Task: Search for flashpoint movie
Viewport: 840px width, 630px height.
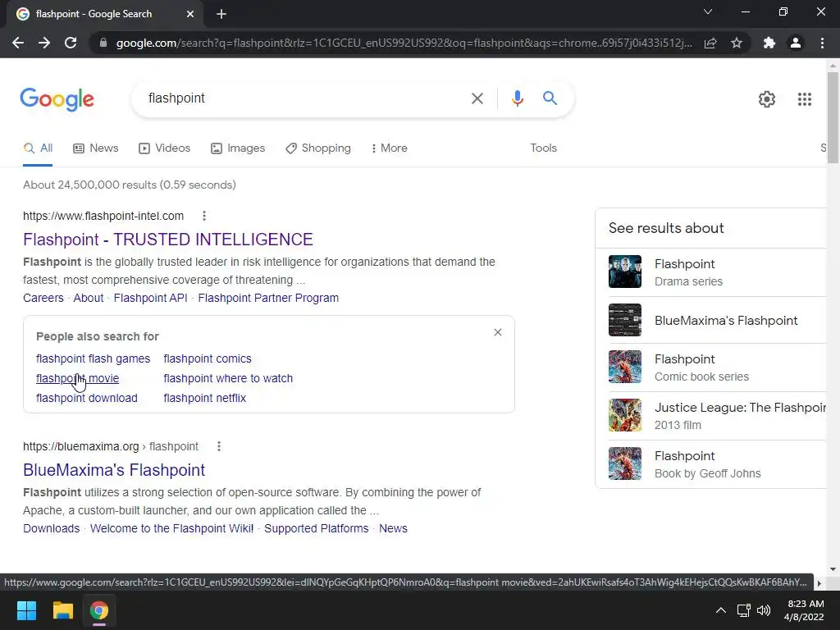Action: [77, 378]
